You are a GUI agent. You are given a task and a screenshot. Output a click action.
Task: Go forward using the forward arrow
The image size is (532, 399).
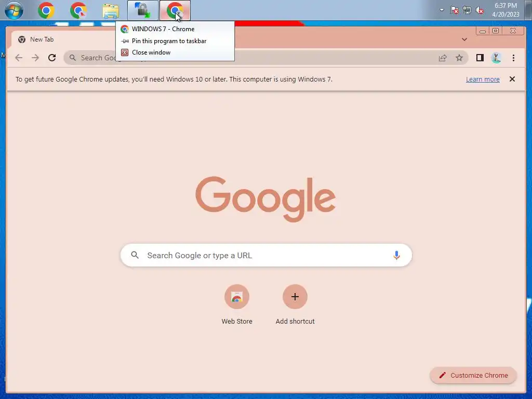pyautogui.click(x=35, y=58)
